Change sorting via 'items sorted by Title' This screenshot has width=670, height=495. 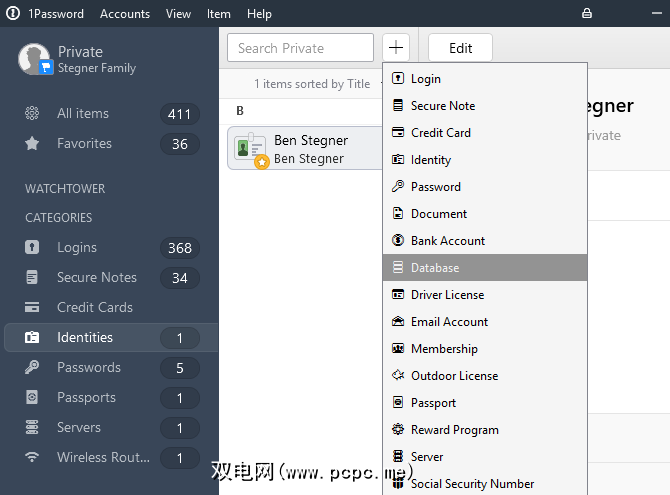tap(312, 84)
